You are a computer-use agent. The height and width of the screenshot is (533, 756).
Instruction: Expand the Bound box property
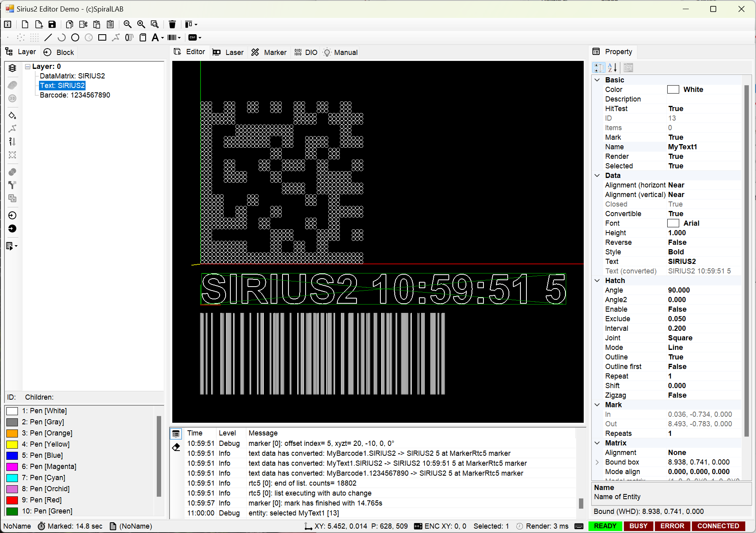pos(597,462)
